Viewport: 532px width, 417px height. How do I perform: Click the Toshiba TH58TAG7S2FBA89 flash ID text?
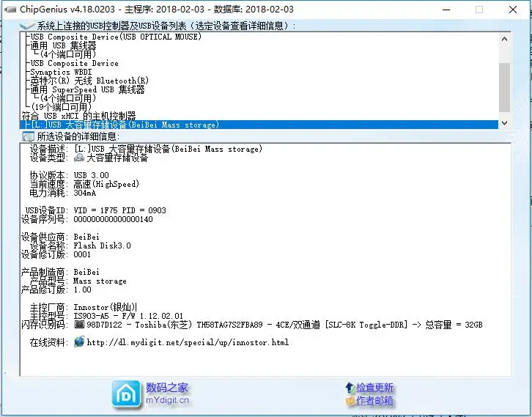pos(284,325)
